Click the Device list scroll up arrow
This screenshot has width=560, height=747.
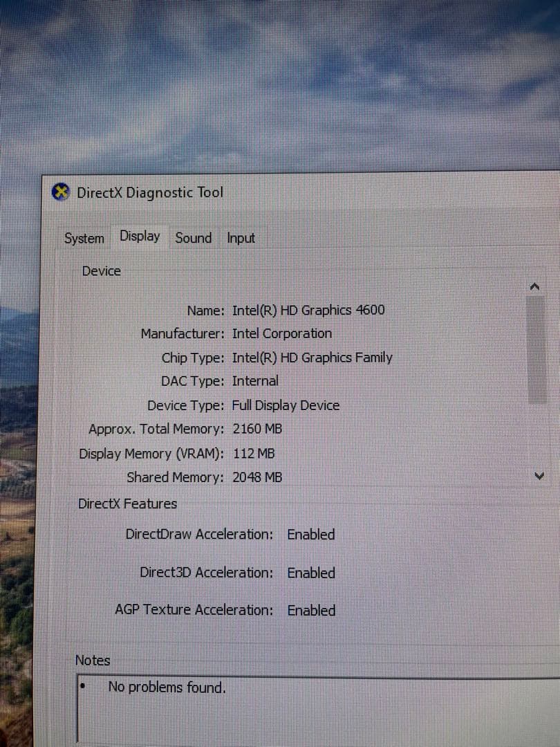[x=534, y=287]
